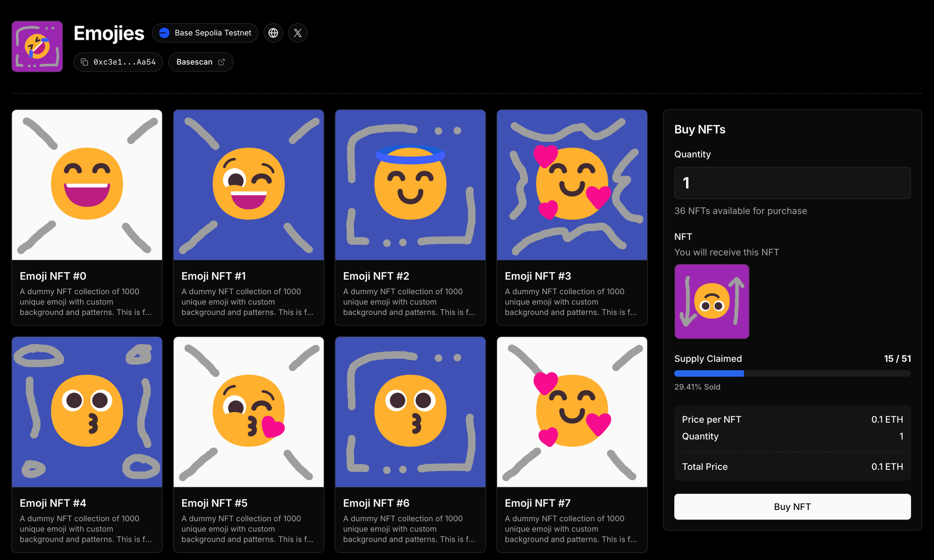The width and height of the screenshot is (934, 560).
Task: Open Emoji NFT #0 image
Action: 87,185
